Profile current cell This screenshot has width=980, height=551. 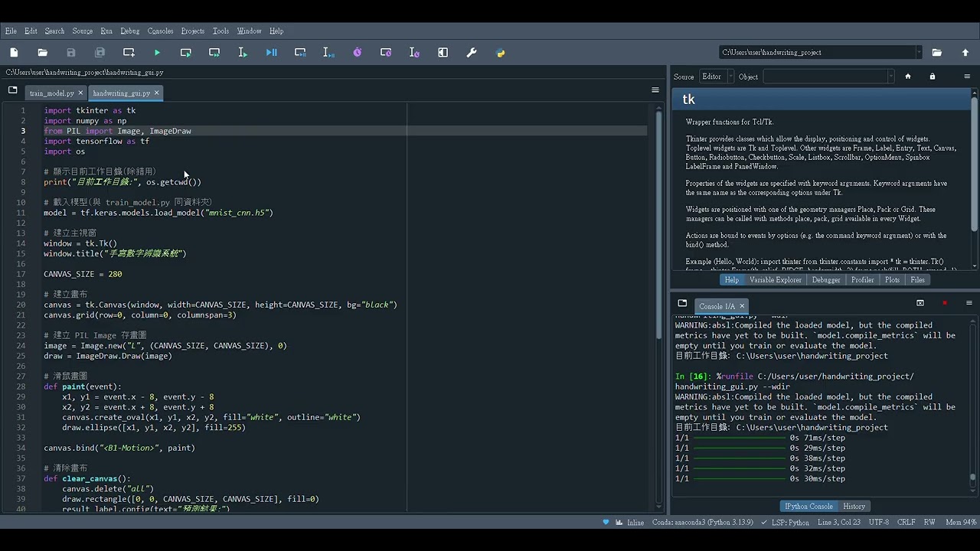pos(386,53)
